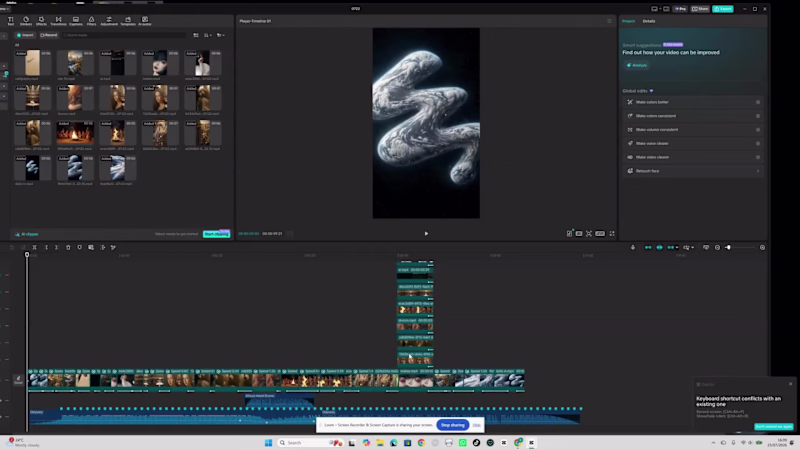Open WhatsApp from the taskbar

tap(463, 442)
